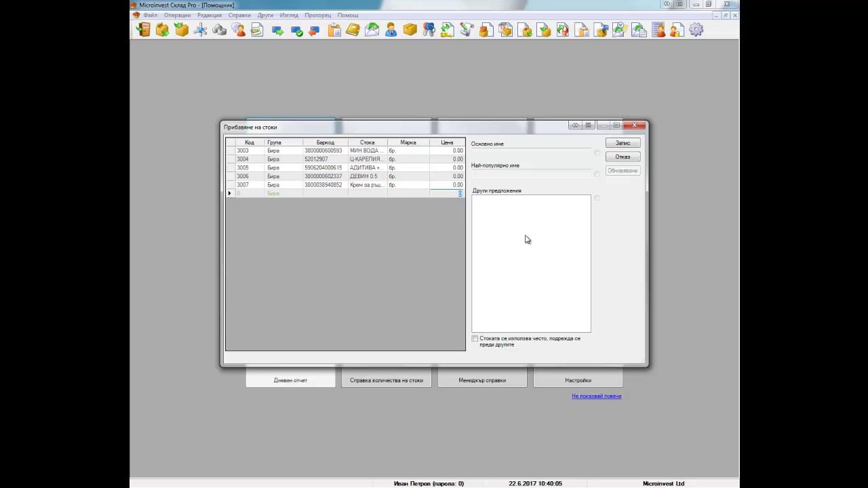The image size is (868, 488).
Task: Click the person with lock document icon
Action: [677, 30]
